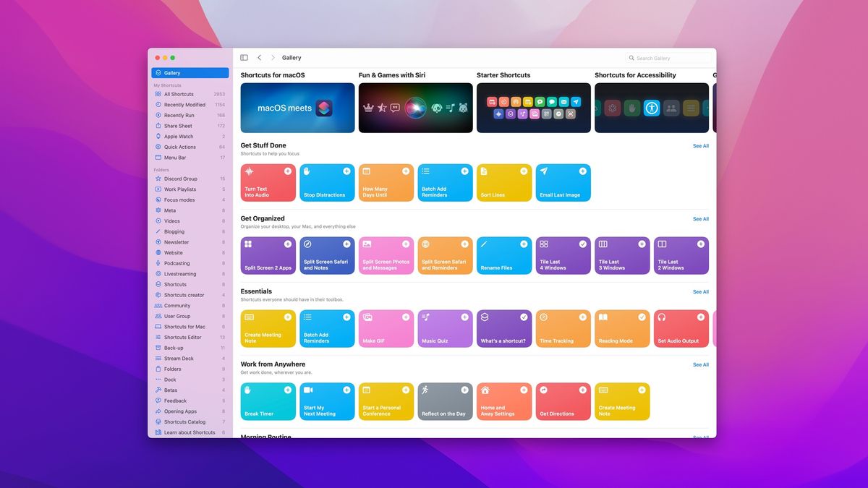Click the back navigation chevron

pos(259,57)
